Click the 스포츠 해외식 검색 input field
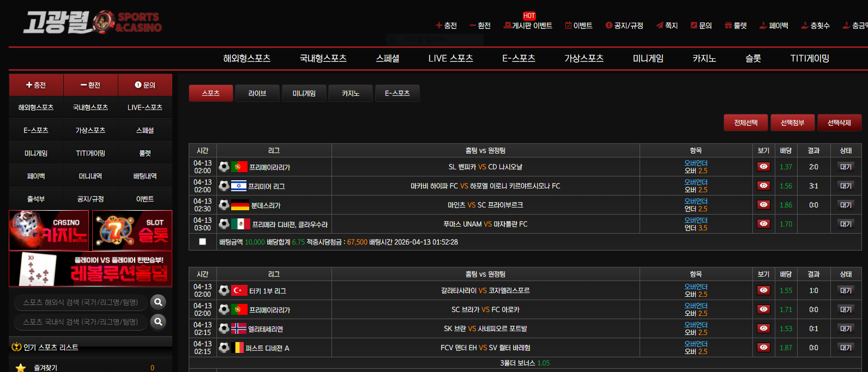This screenshot has width=868, height=372. tap(81, 302)
